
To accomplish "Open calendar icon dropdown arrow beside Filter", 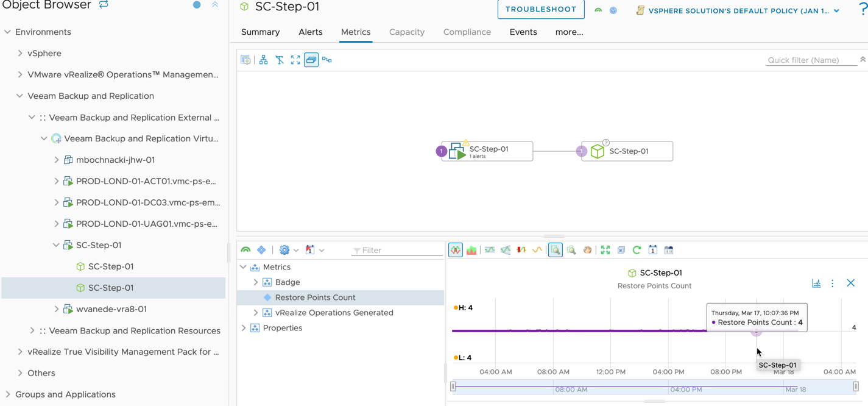I will coord(322,251).
